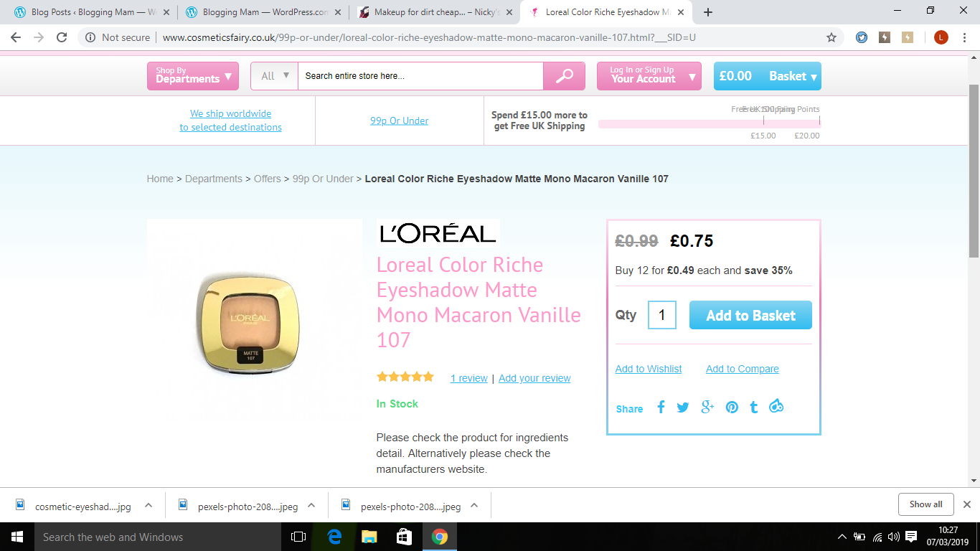The height and width of the screenshot is (551, 980).
Task: Open the Action Center notifications icon
Action: [x=911, y=537]
